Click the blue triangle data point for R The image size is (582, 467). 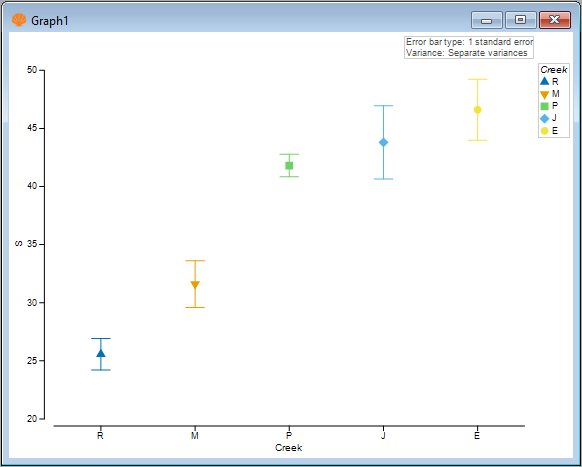[x=101, y=353]
